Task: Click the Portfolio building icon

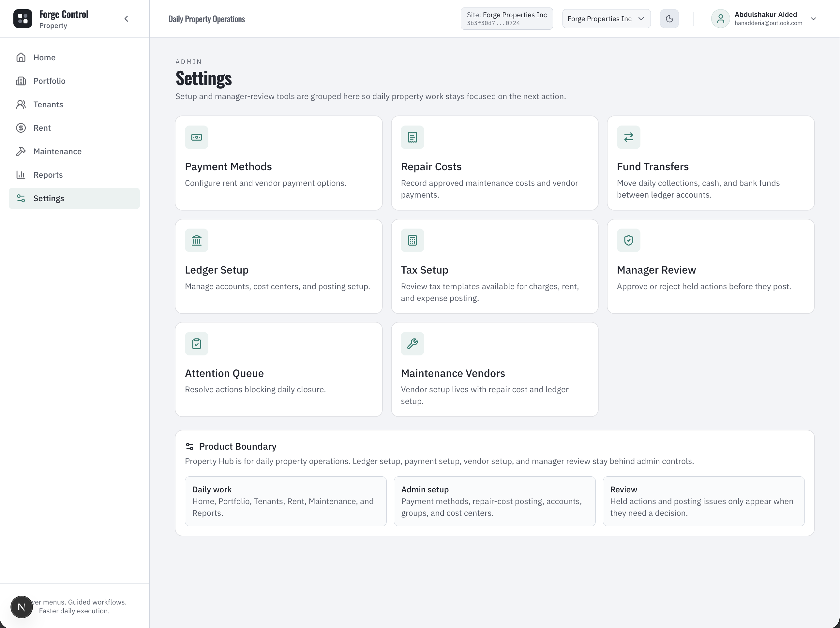Action: tap(21, 81)
